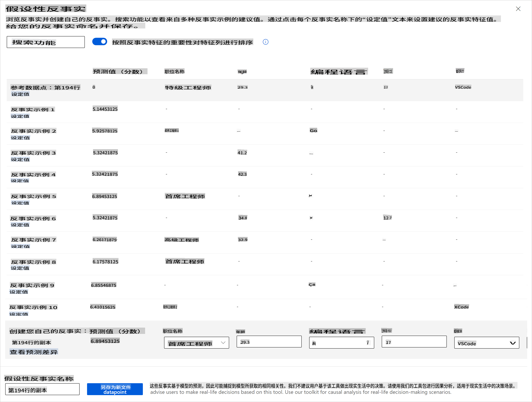Image resolution: width=532 pixels, height=402 pixels.
Task: Click 设定值 under 参考数据点 第194行
Action: click(x=20, y=94)
